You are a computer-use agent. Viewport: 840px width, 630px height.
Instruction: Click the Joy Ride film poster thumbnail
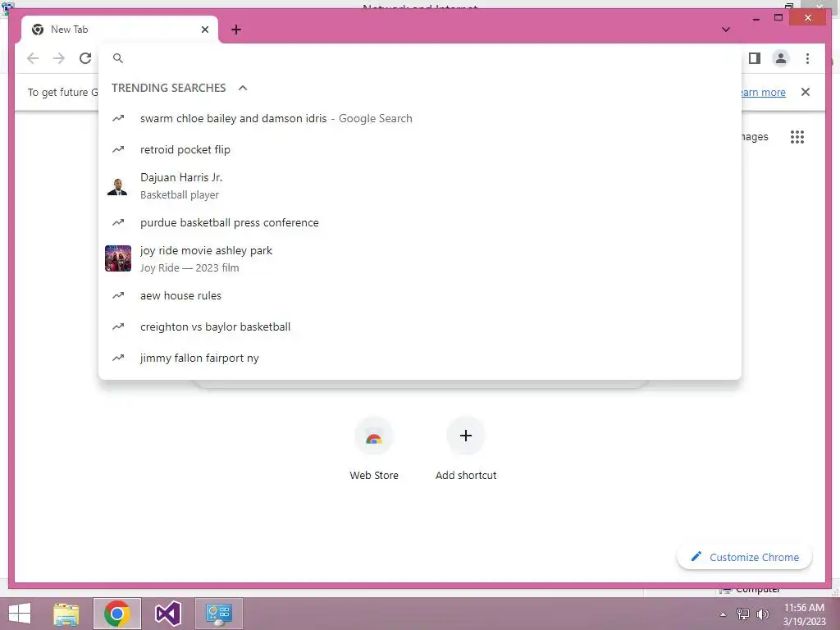click(x=118, y=258)
